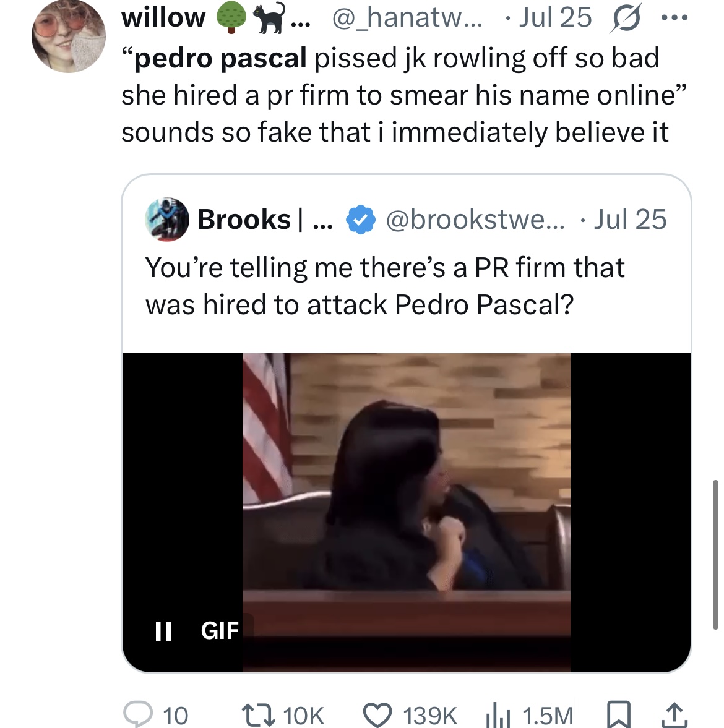Click the page scrollbar thumb
This screenshot has width=724, height=728.
(x=715, y=555)
